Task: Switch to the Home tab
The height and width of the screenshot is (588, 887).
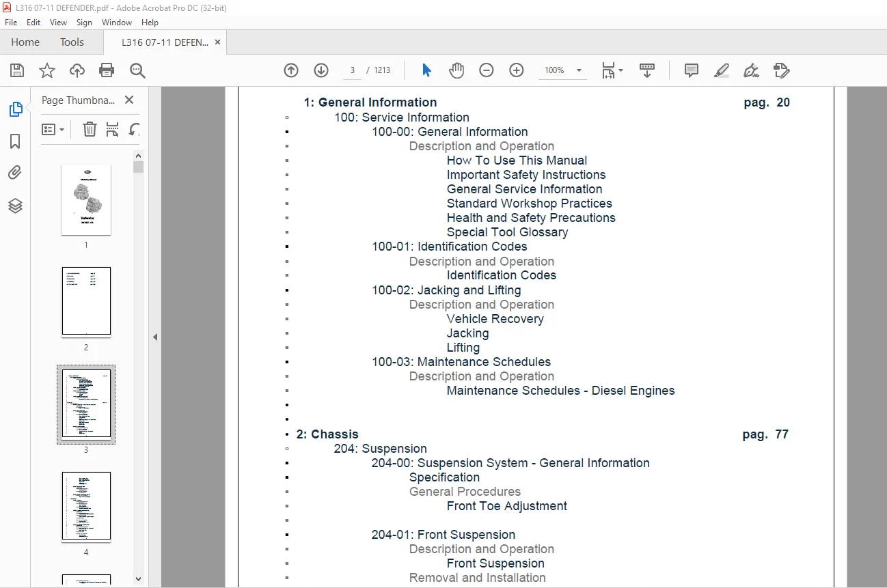Action: pyautogui.click(x=25, y=42)
